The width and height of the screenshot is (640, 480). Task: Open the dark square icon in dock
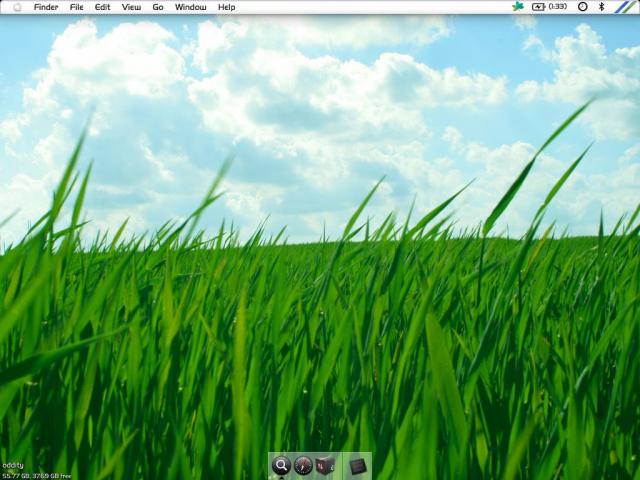(358, 466)
